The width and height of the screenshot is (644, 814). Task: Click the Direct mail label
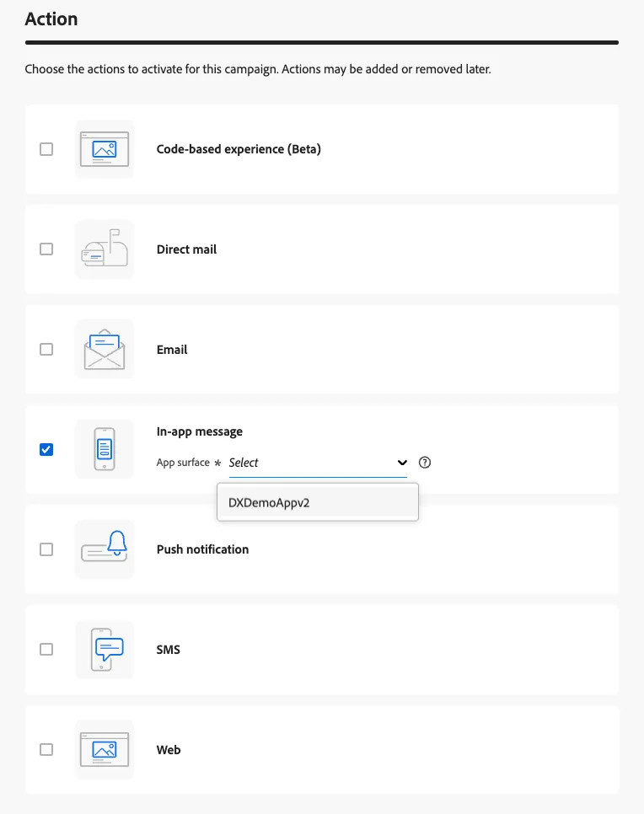186,249
